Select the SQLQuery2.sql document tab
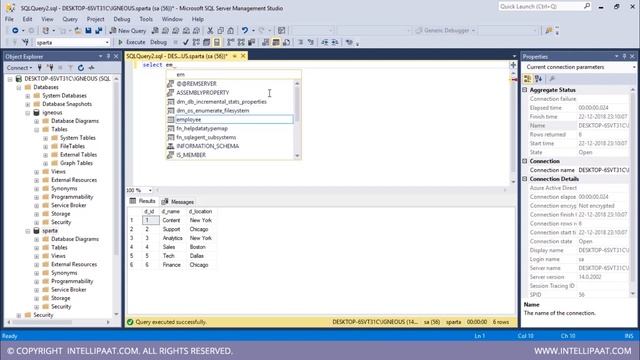 (x=177, y=56)
